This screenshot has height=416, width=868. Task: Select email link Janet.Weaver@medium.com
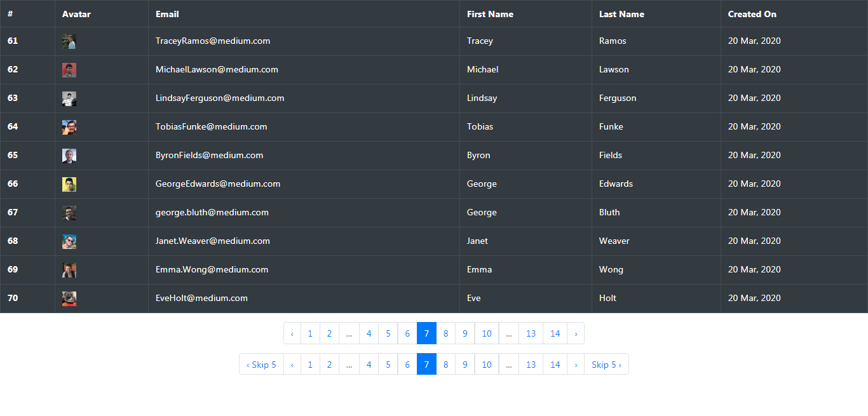pos(212,241)
